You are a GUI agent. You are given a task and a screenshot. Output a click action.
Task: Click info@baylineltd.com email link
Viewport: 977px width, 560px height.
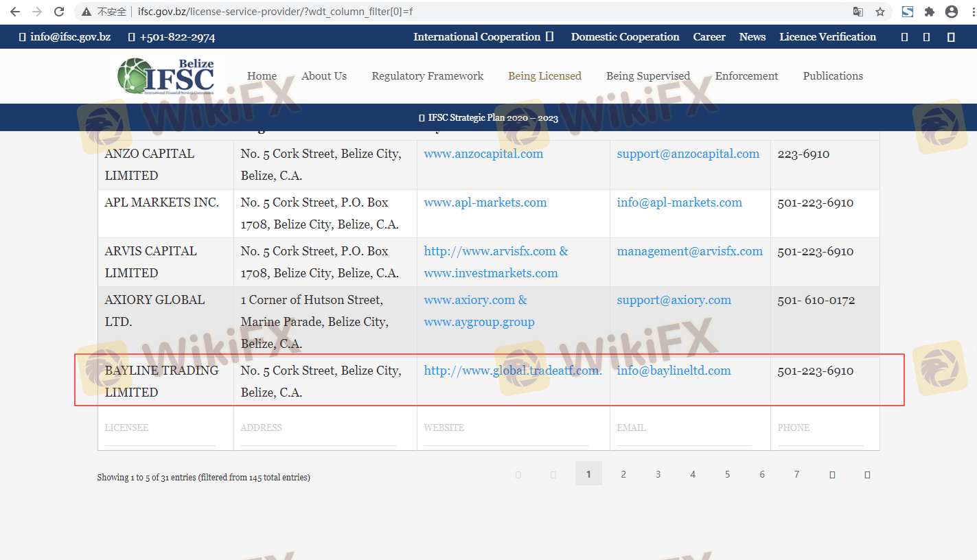[x=674, y=371]
